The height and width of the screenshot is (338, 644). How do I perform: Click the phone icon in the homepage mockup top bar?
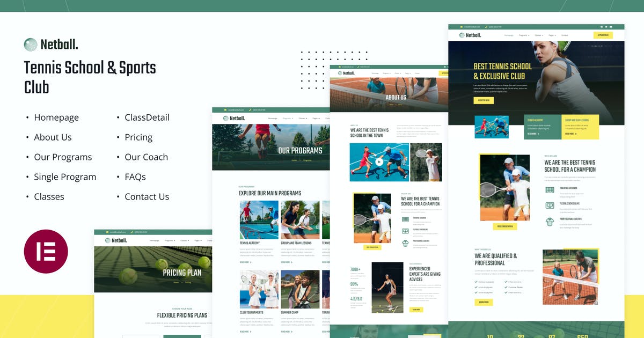tap(486, 27)
